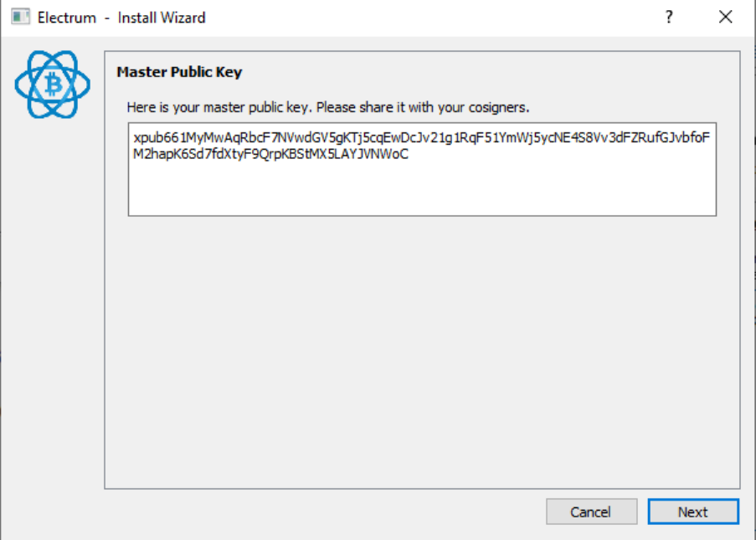Click the xpub prefix at key start

click(x=147, y=137)
